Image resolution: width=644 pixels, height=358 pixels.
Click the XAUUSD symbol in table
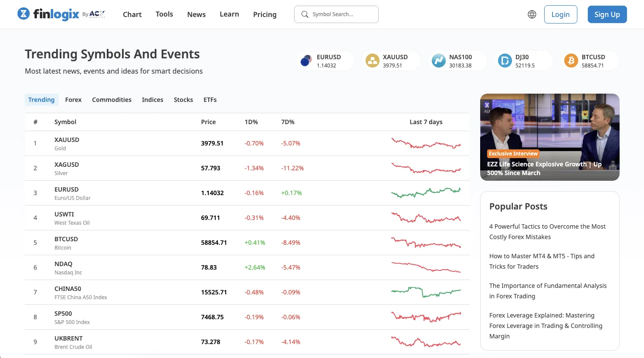[67, 140]
